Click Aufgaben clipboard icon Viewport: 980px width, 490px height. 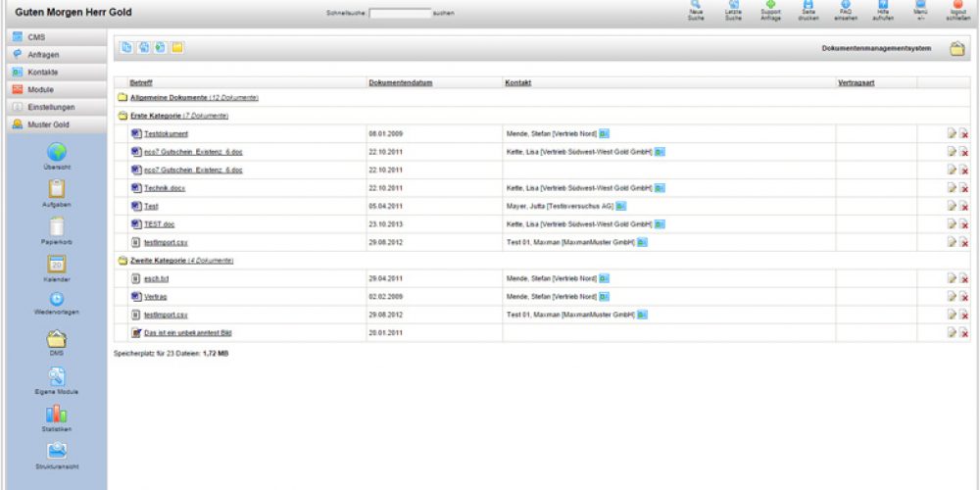[x=57, y=188]
